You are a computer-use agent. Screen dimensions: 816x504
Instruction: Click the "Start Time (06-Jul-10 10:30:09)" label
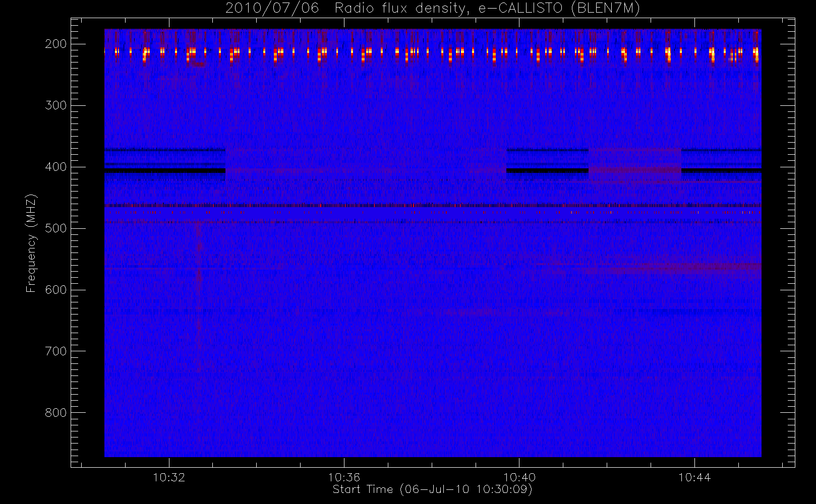pyautogui.click(x=433, y=489)
